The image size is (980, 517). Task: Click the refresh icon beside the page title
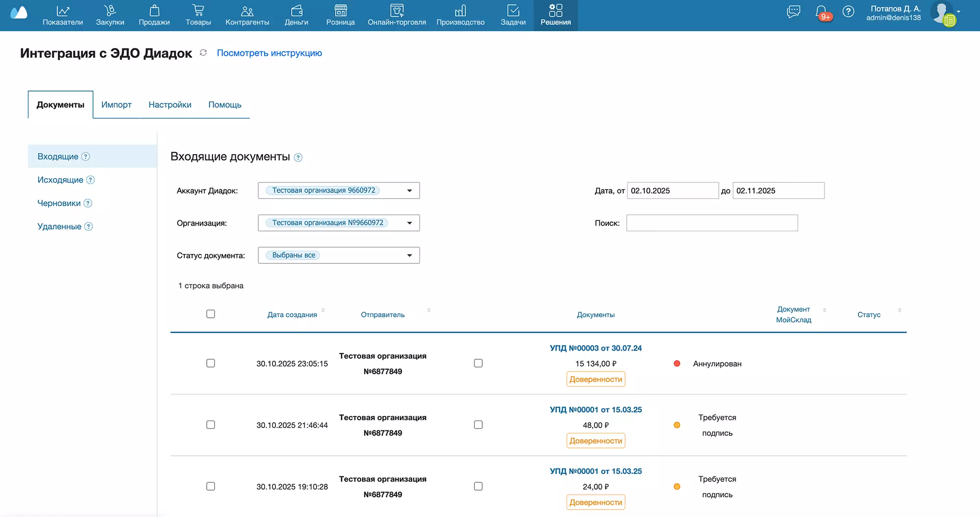coord(203,53)
